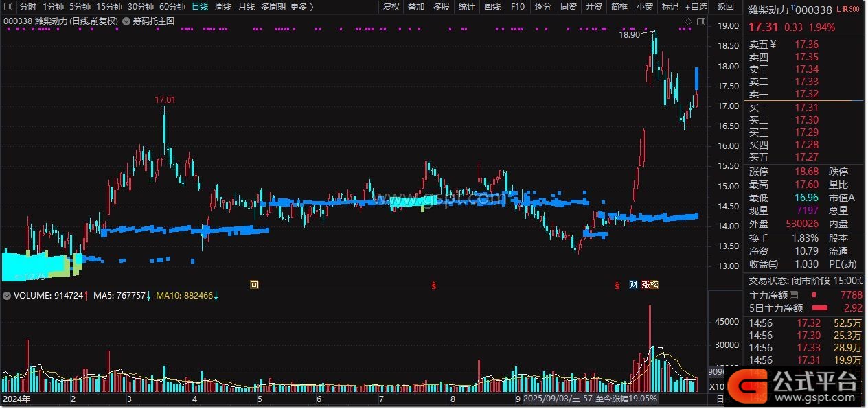The image size is (868, 409).
Task: Open the F10 company info tab
Action: coord(518,7)
